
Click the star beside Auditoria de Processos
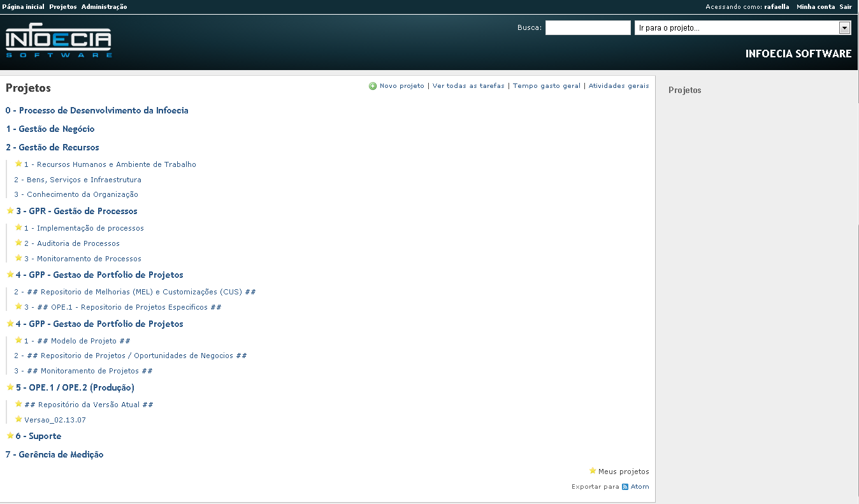click(x=18, y=243)
